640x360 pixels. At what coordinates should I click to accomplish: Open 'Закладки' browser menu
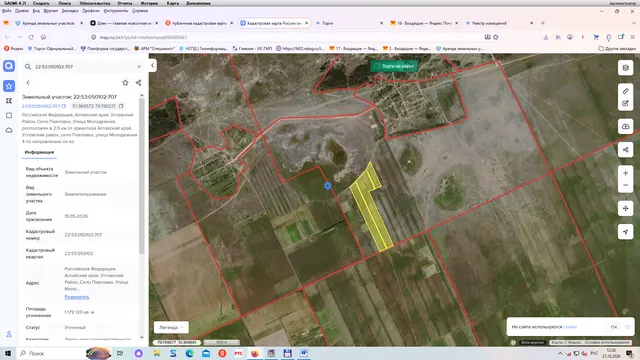(71, 11)
